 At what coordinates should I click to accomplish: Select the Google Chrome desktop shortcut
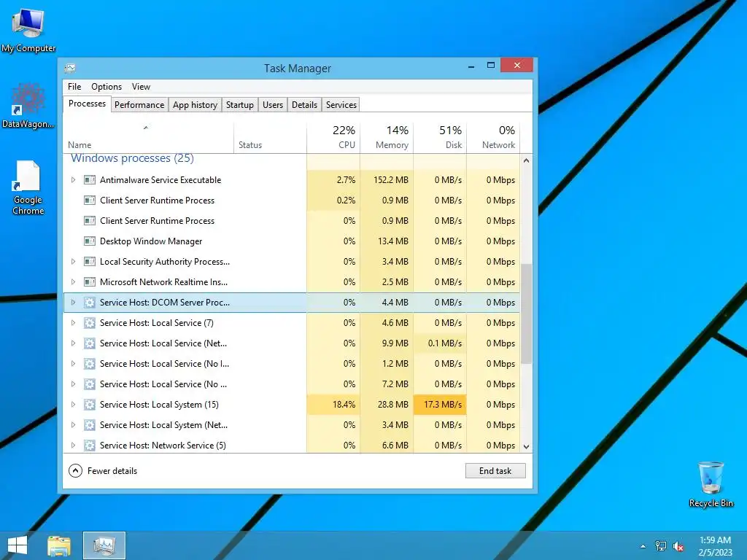28,187
